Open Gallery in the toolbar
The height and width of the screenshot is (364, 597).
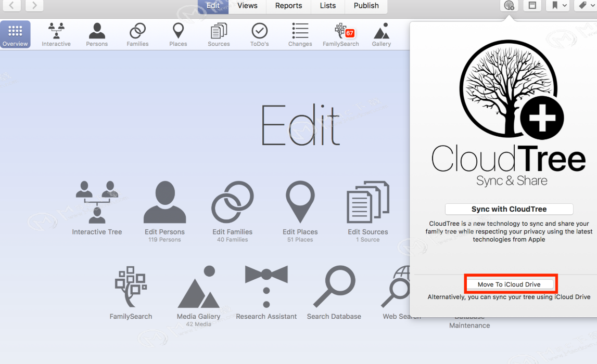tap(382, 34)
